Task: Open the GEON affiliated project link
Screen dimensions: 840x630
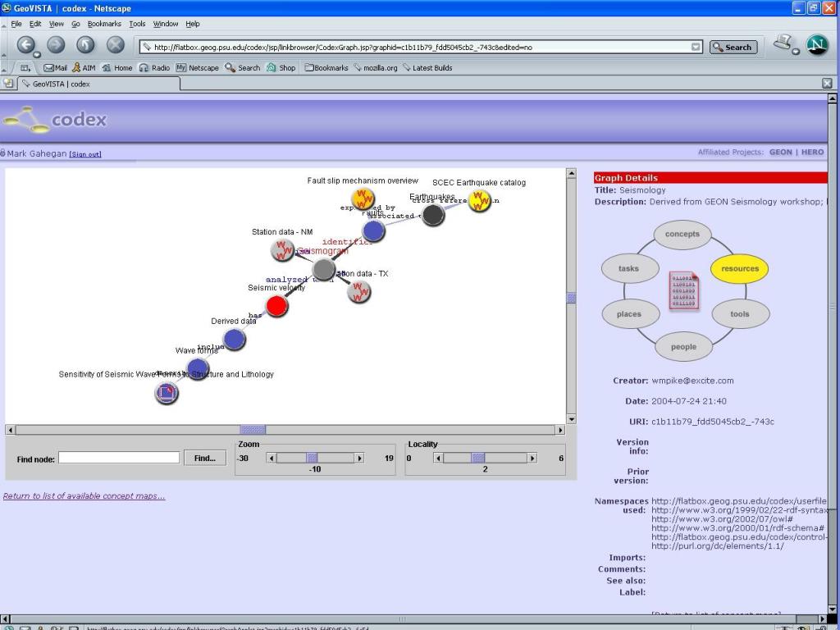Action: [x=781, y=152]
